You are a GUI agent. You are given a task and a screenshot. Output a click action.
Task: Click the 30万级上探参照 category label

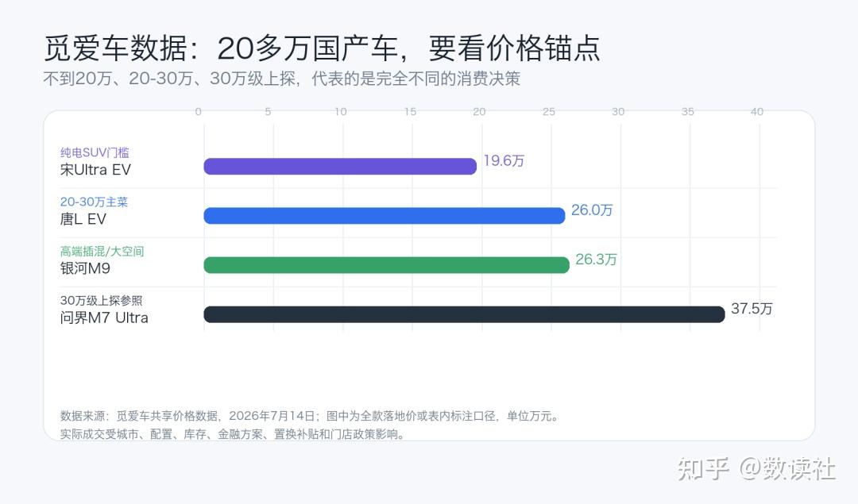click(x=101, y=301)
